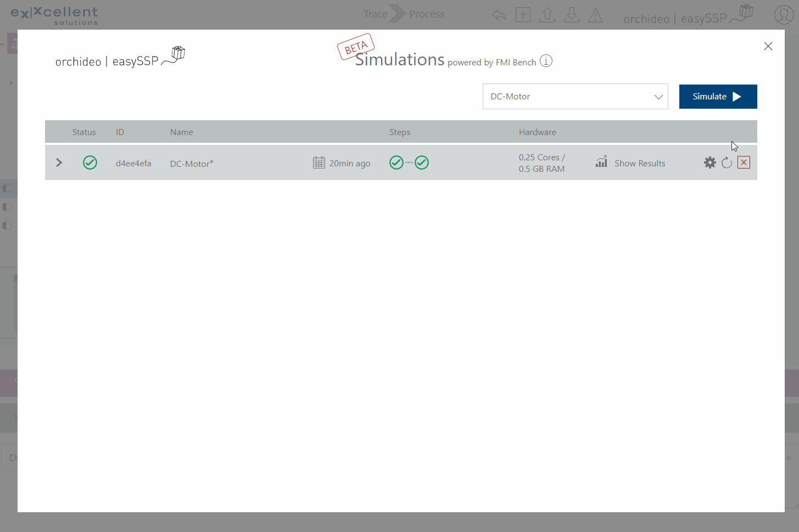Start simulation with Simulate button
This screenshot has width=799, height=532.
(x=718, y=97)
